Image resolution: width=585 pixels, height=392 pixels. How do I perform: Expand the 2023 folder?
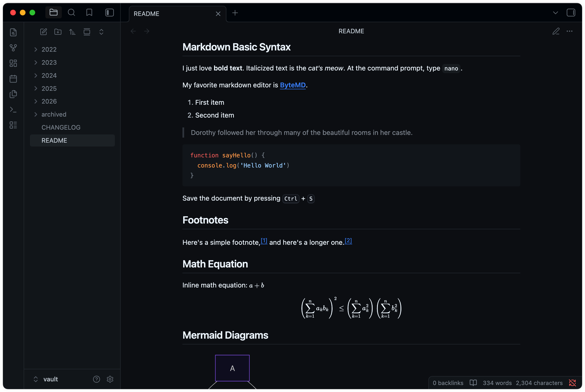point(72,62)
